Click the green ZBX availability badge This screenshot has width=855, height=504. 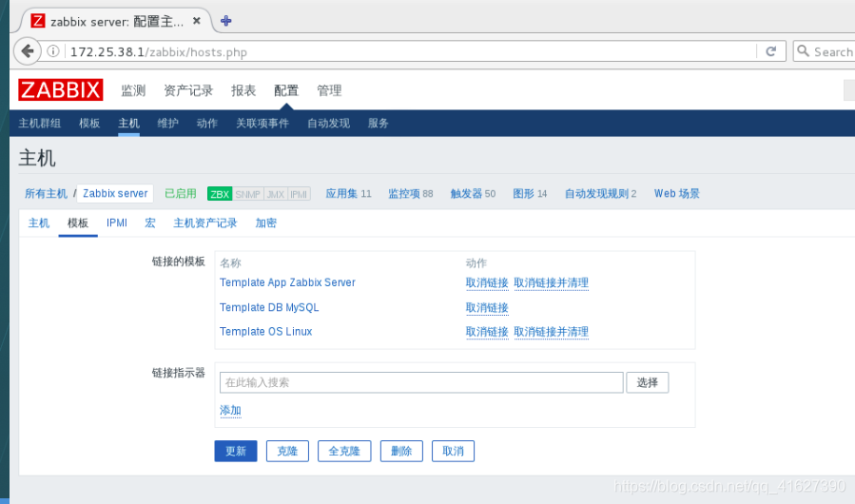[220, 194]
